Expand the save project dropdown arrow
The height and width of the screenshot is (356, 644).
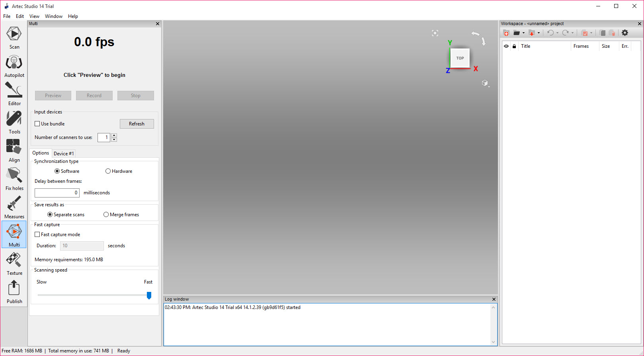tap(539, 33)
